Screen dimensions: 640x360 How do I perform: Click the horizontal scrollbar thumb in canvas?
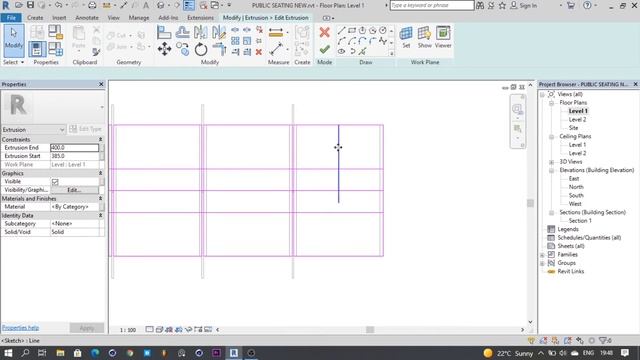point(370,330)
